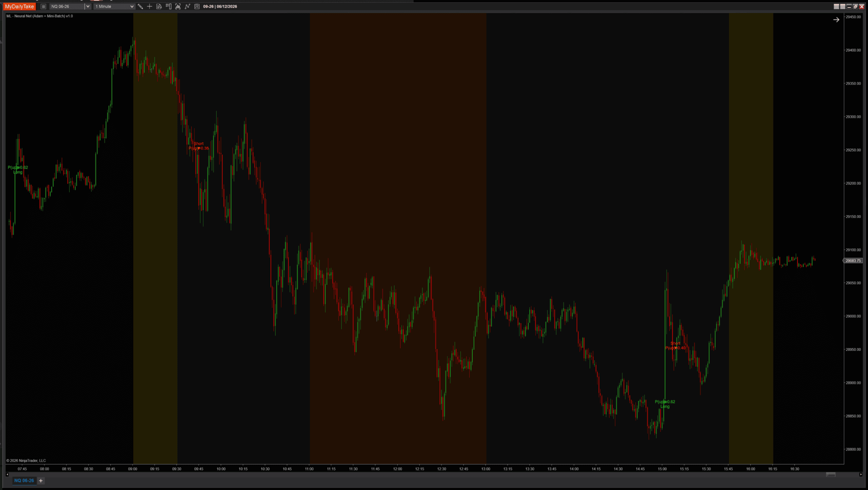The image size is (868, 490).
Task: Click the NQ 06-26 instrument field
Action: tap(67, 6)
